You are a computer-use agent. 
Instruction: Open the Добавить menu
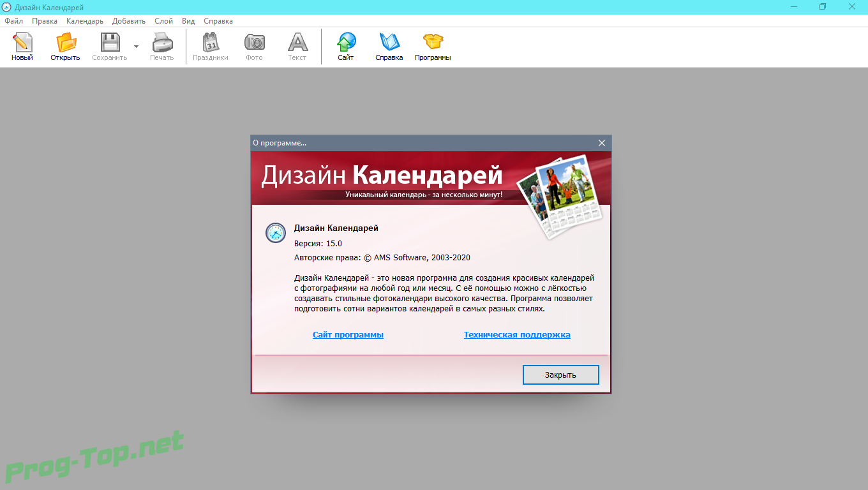(x=129, y=21)
